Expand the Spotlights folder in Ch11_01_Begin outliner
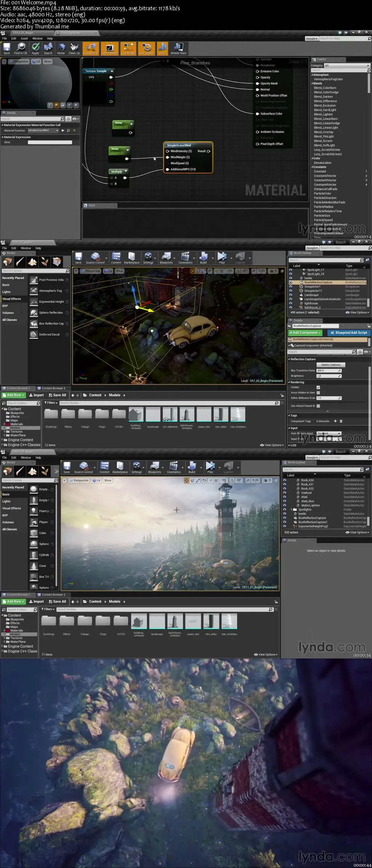The image size is (372, 868). pos(292,510)
